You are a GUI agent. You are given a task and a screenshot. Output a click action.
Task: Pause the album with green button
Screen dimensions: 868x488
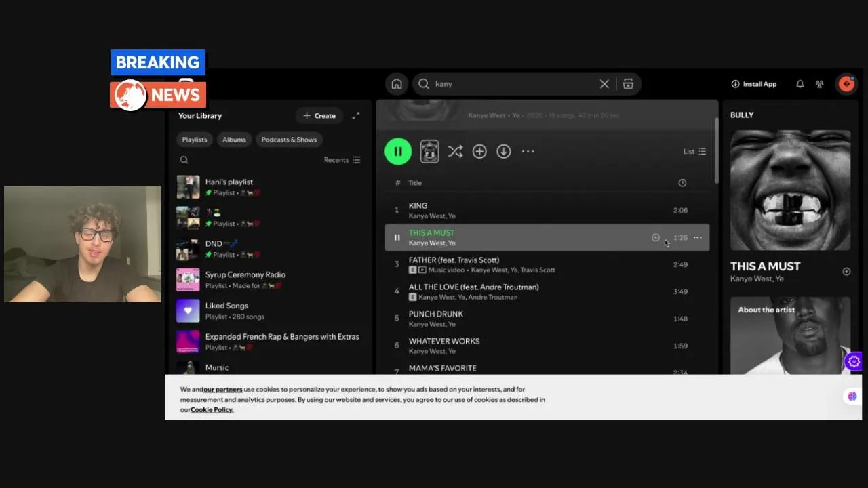point(398,152)
